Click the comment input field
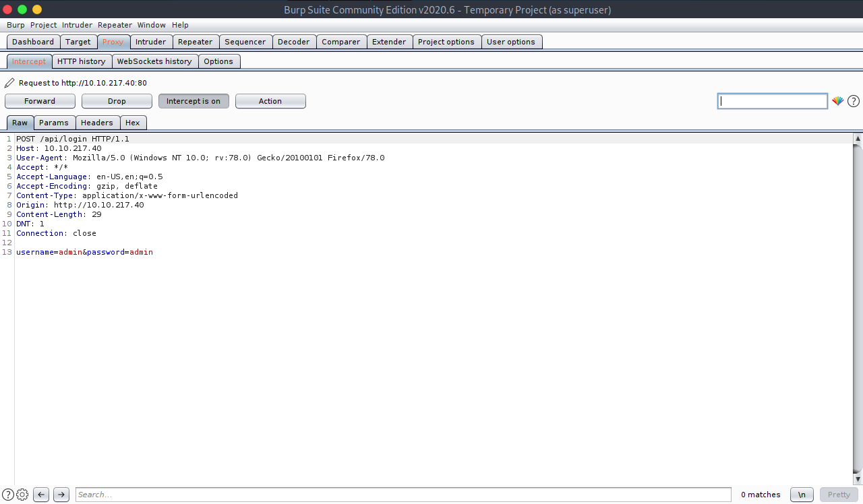 (x=773, y=101)
